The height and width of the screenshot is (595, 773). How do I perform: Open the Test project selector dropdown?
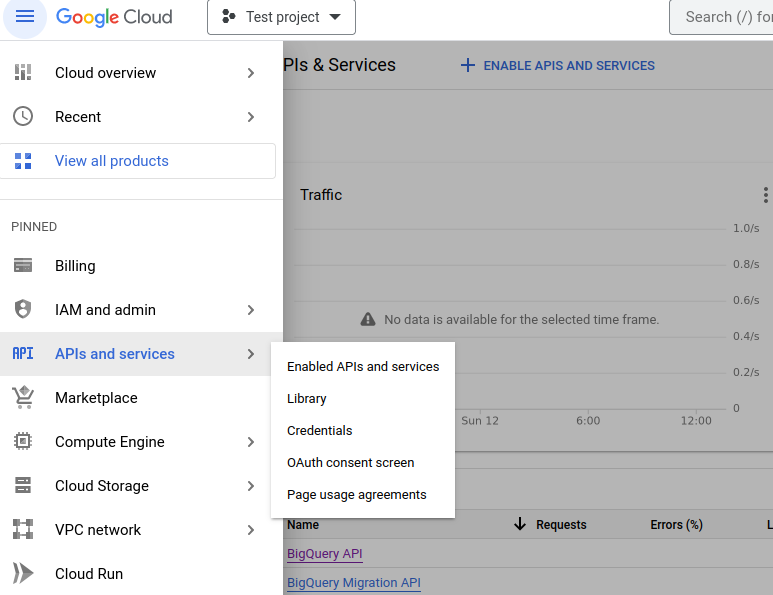tap(281, 17)
